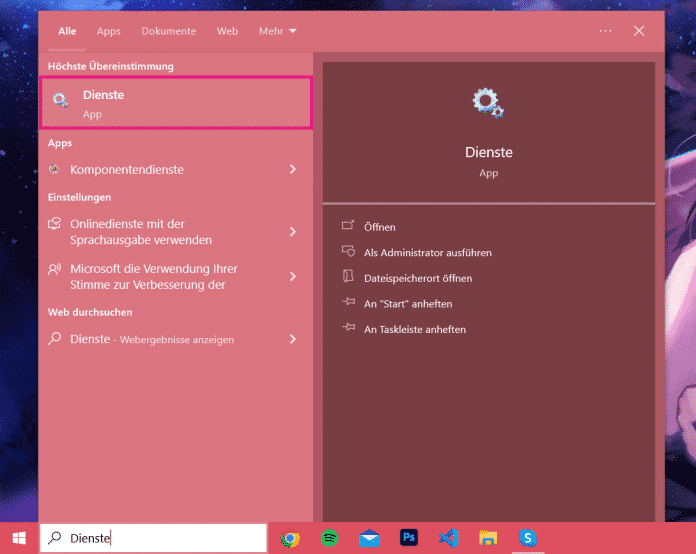Open File Explorer from the taskbar

point(488,538)
